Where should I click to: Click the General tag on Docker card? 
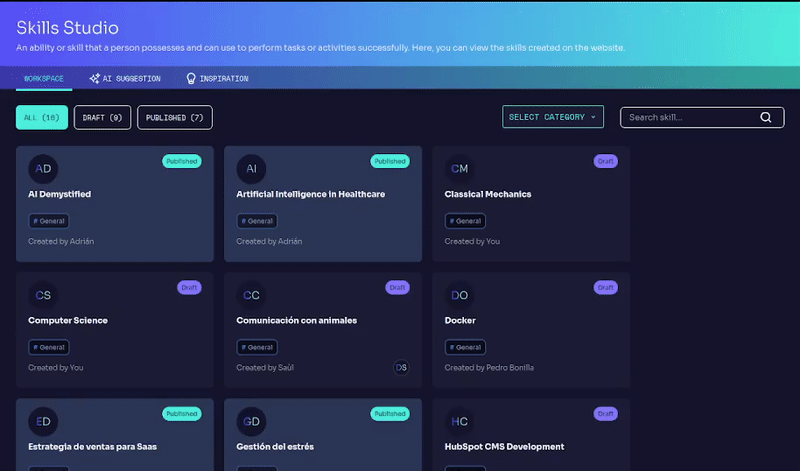465,347
